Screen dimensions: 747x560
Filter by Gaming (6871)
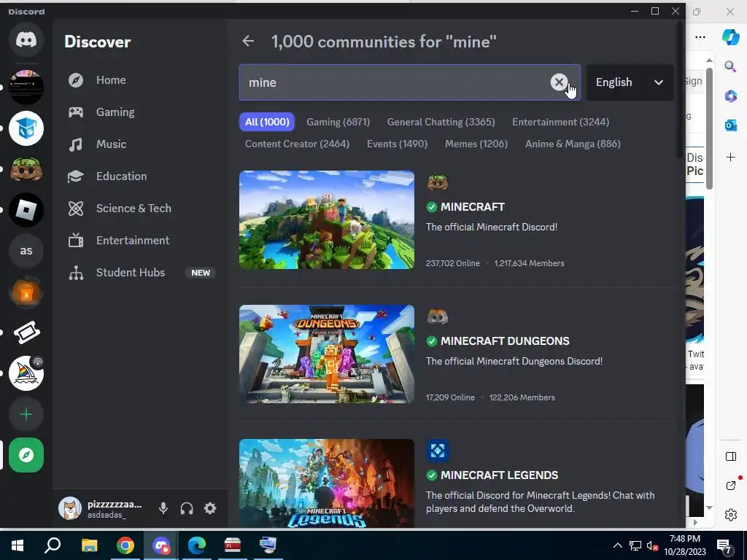(338, 122)
